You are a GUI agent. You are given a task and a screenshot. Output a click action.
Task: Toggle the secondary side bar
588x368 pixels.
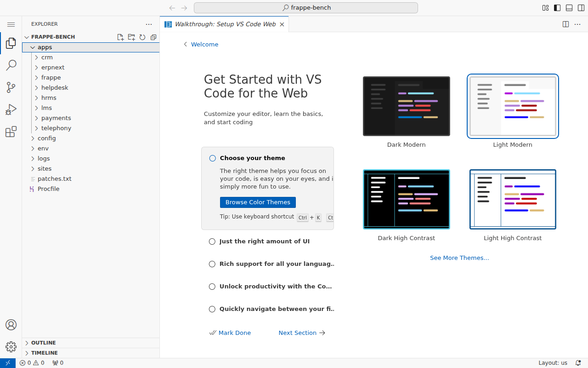click(581, 8)
